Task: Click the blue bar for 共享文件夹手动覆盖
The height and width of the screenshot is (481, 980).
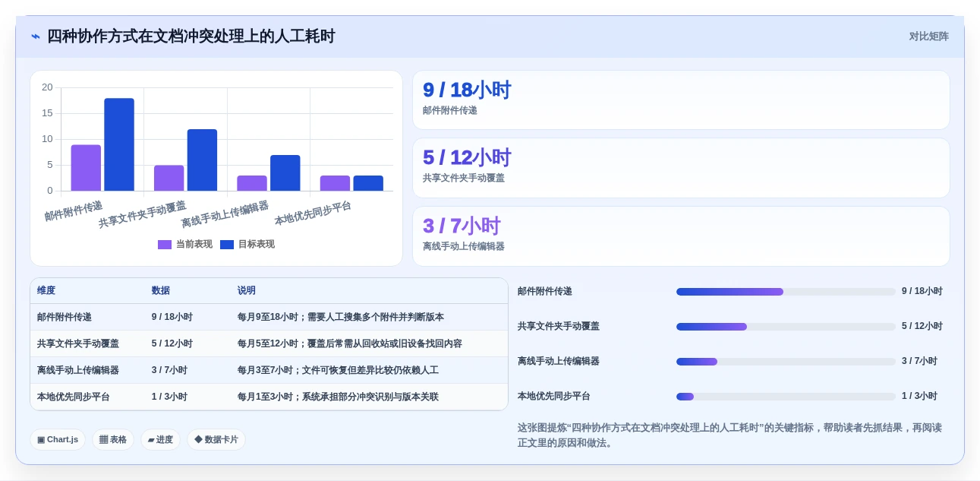Action: (202, 160)
